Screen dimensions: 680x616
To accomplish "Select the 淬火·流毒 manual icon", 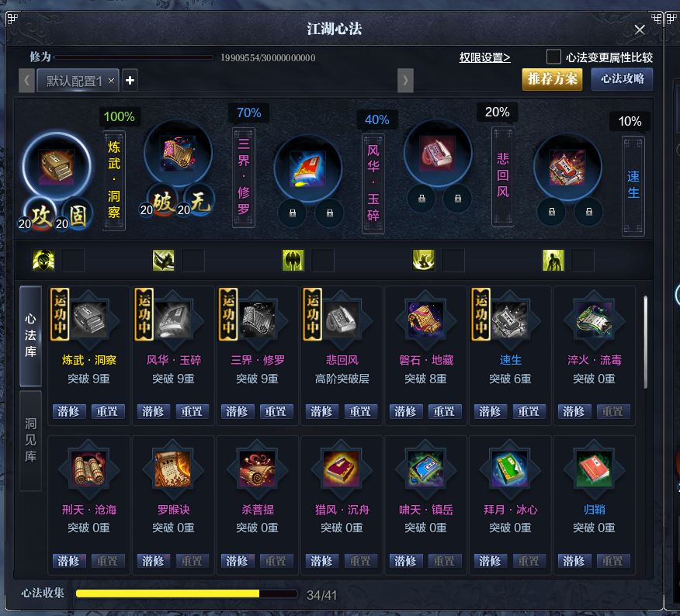I will (x=594, y=320).
